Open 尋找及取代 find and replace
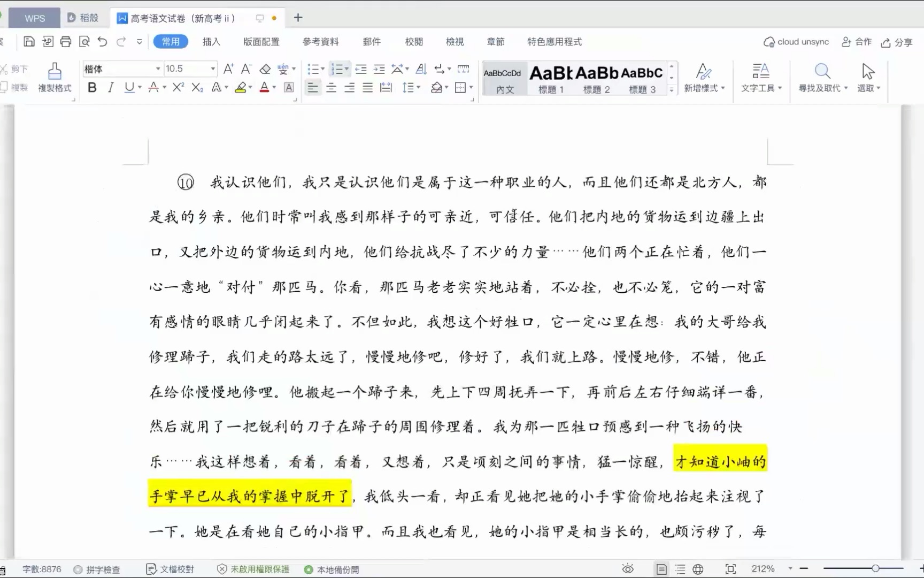Viewport: 924px width, 578px height. 823,78
